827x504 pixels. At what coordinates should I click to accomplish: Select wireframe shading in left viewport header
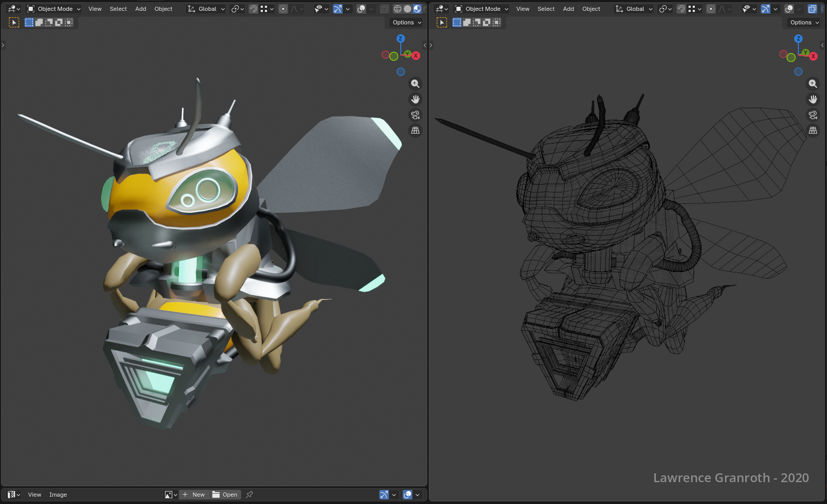pyautogui.click(x=397, y=9)
